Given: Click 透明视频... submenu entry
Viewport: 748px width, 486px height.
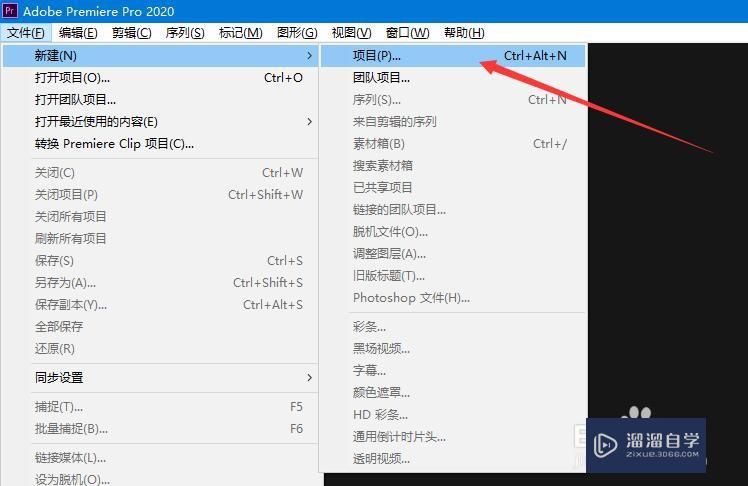Looking at the screenshot, I should (x=453, y=458).
